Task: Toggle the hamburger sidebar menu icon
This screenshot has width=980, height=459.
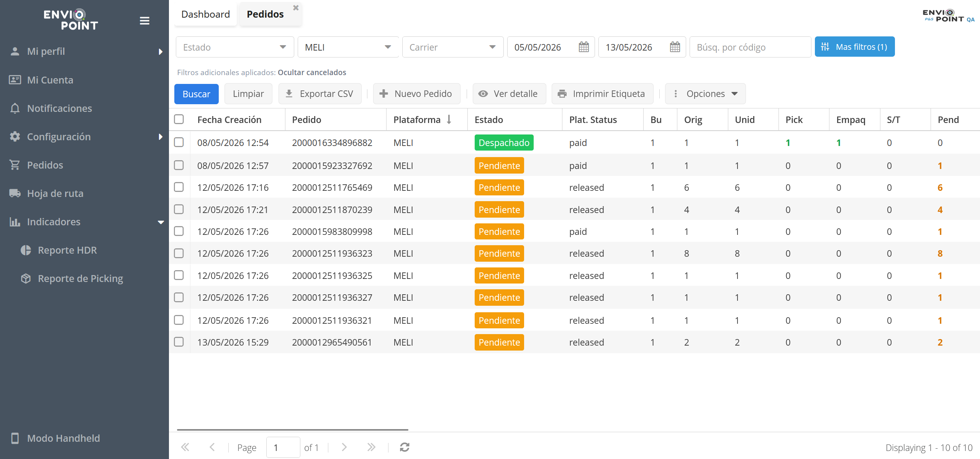Action: (x=144, y=21)
